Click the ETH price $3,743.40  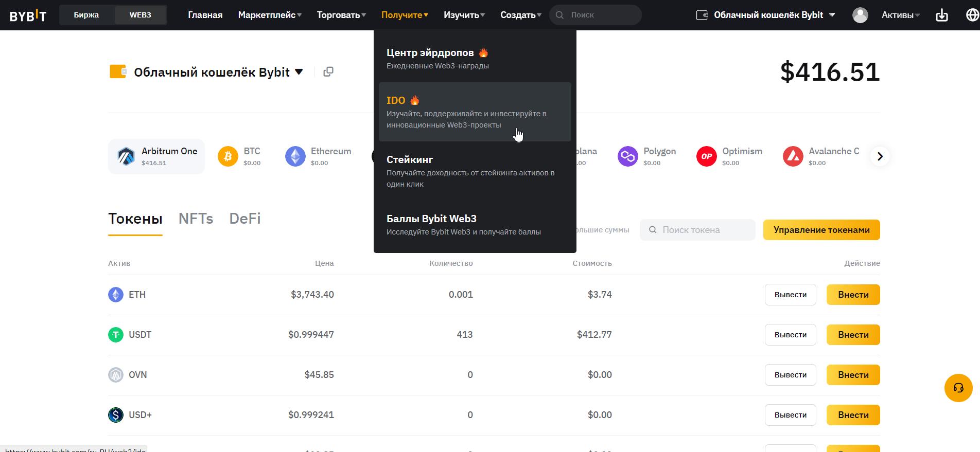click(312, 295)
